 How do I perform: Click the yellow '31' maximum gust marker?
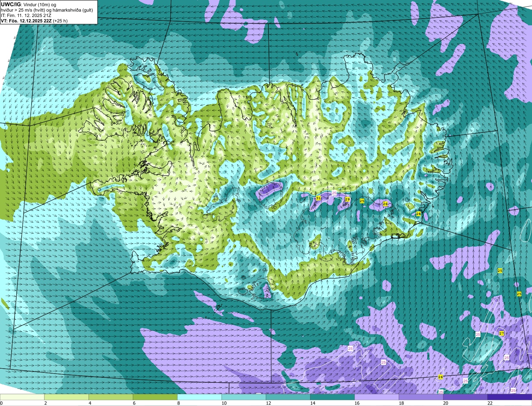(x=318, y=198)
